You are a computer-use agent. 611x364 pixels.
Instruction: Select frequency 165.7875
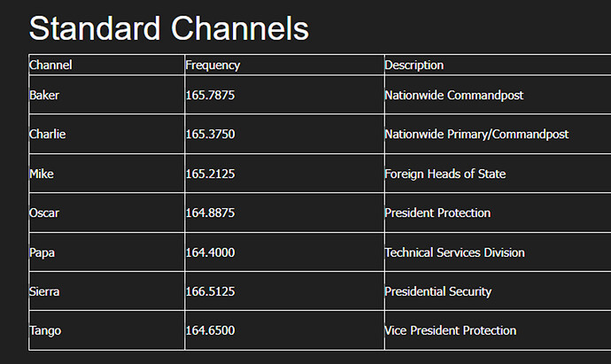tap(210, 95)
